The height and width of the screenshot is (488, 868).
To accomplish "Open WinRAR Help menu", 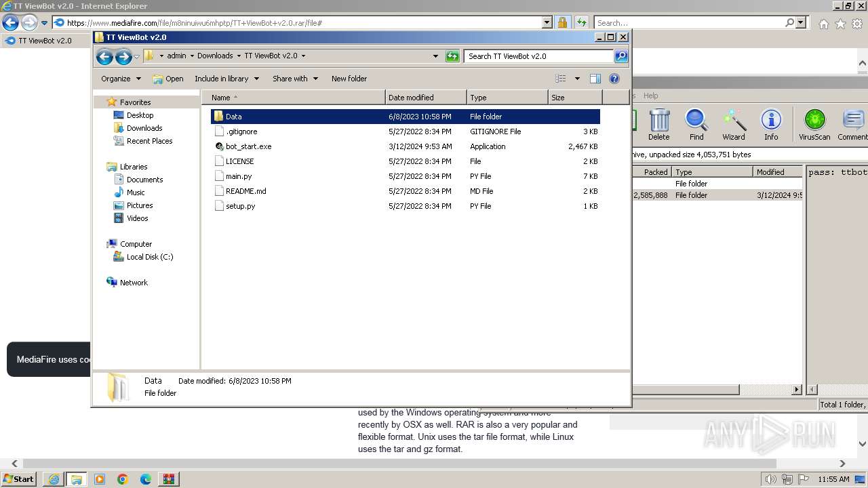I will click(650, 96).
